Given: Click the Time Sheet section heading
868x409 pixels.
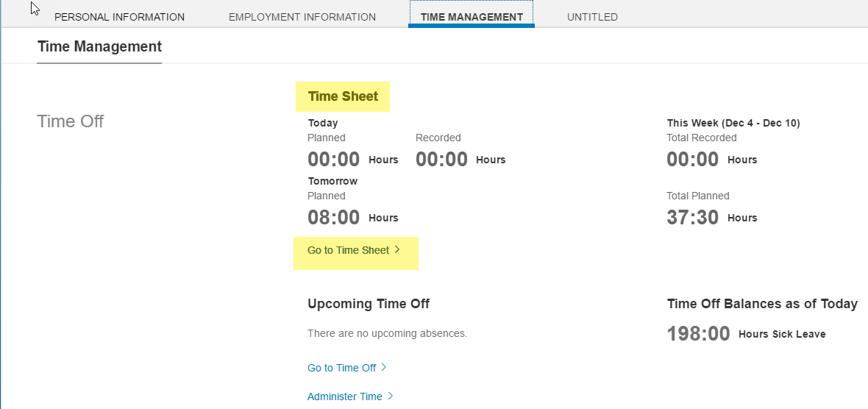Looking at the screenshot, I should (x=344, y=96).
